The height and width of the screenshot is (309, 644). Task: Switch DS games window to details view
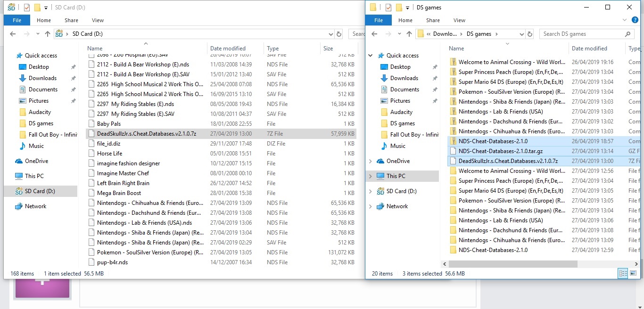[623, 273]
